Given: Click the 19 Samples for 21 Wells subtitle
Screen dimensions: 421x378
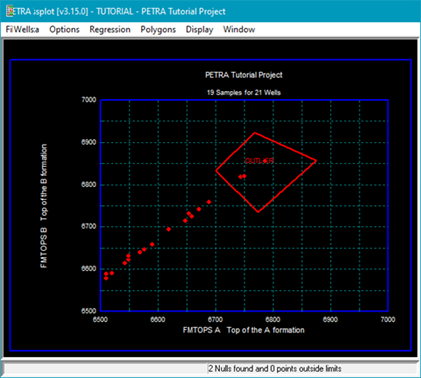Looking at the screenshot, I should coord(244,93).
